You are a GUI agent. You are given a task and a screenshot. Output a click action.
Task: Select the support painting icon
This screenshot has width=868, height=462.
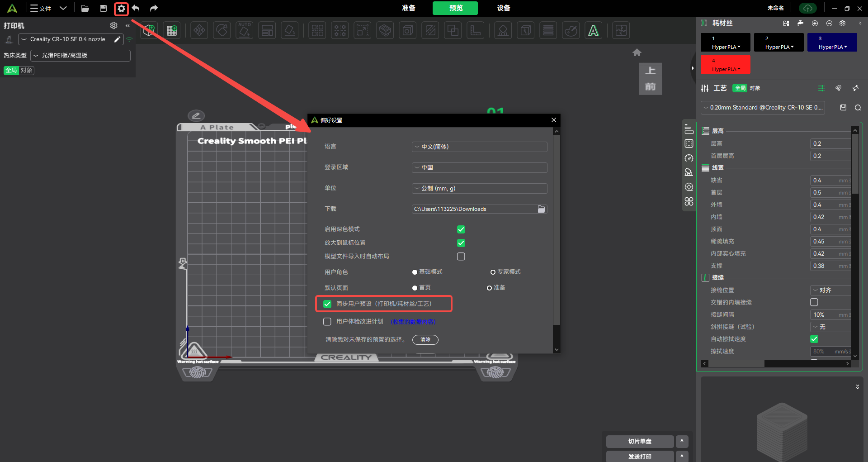[503, 30]
